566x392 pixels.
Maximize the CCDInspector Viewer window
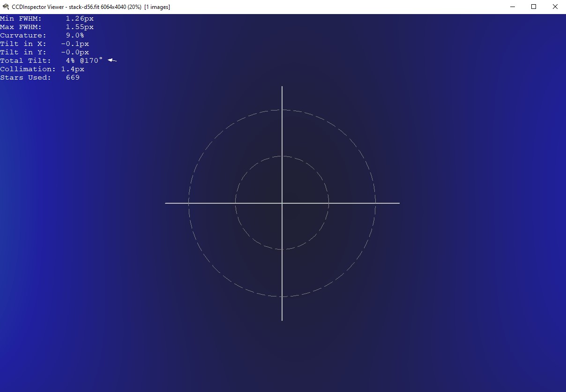(x=534, y=7)
